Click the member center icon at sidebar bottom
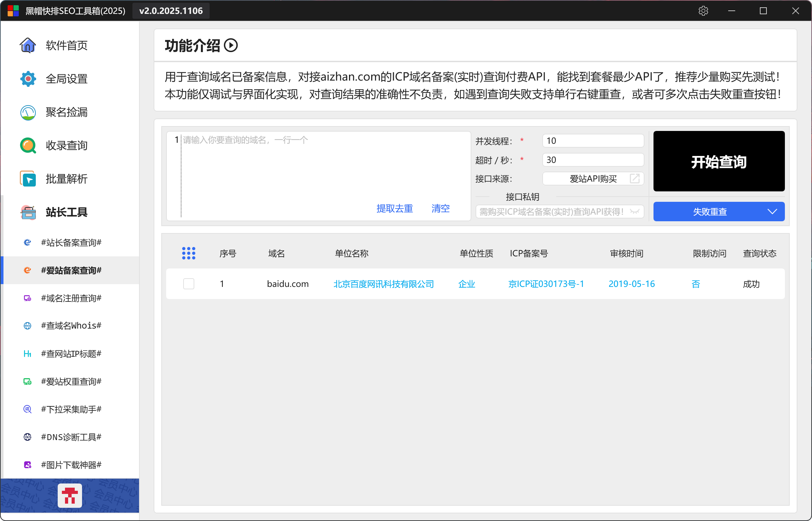 click(x=70, y=496)
